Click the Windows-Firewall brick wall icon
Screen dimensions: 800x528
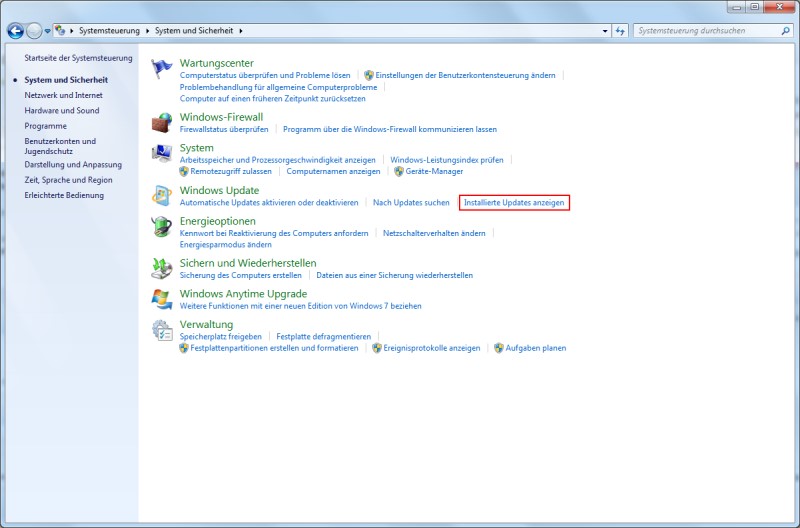pos(162,123)
